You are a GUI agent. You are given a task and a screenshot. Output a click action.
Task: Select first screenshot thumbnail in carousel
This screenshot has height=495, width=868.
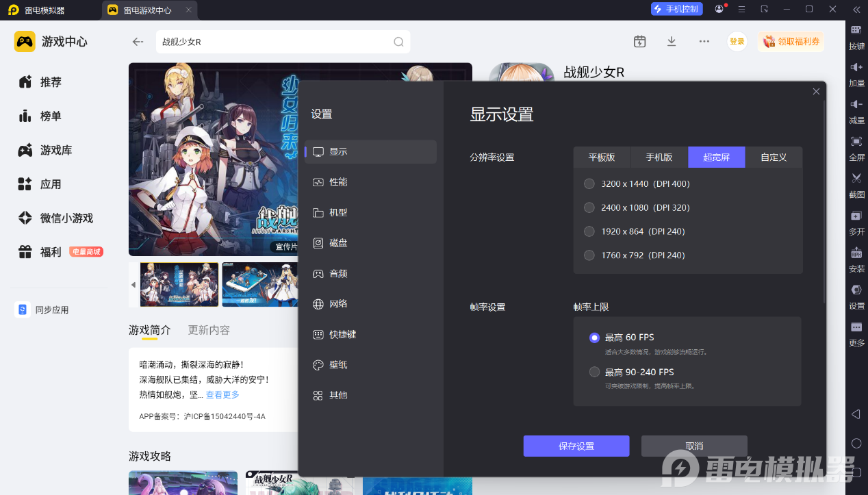pos(179,285)
